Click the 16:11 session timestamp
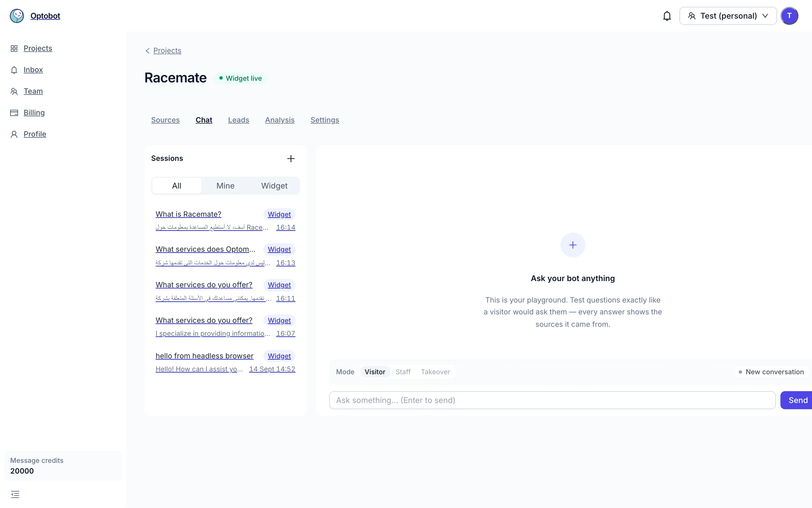 click(286, 298)
